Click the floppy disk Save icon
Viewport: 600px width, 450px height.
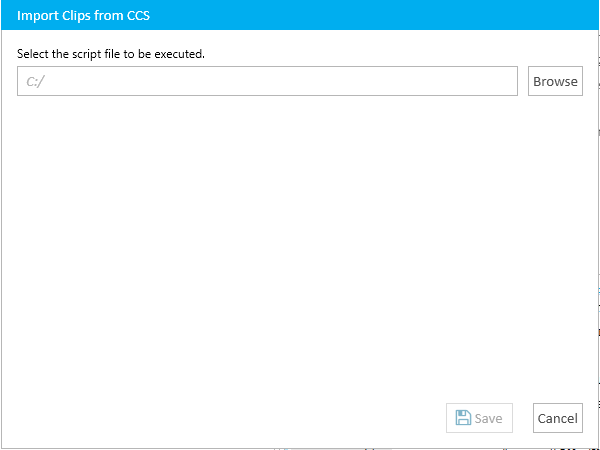click(463, 418)
